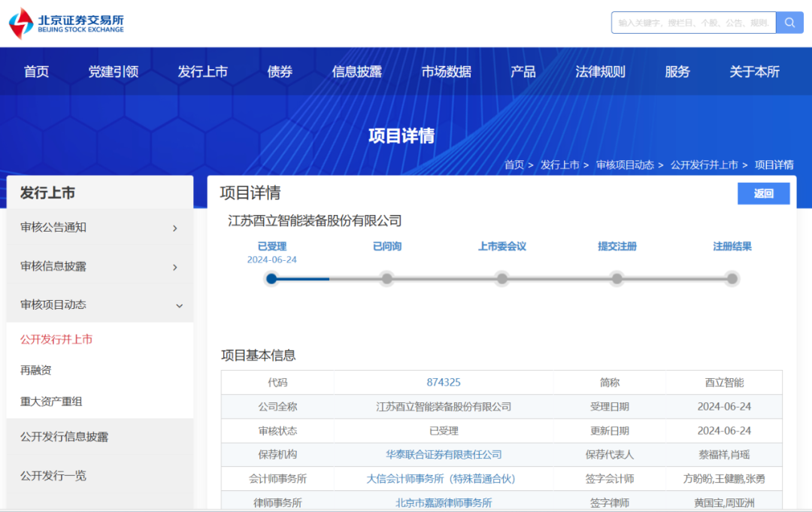The image size is (812, 512).
Task: Click signing lawyers 黄国宝,周亚洲
Action: pyautogui.click(x=724, y=503)
